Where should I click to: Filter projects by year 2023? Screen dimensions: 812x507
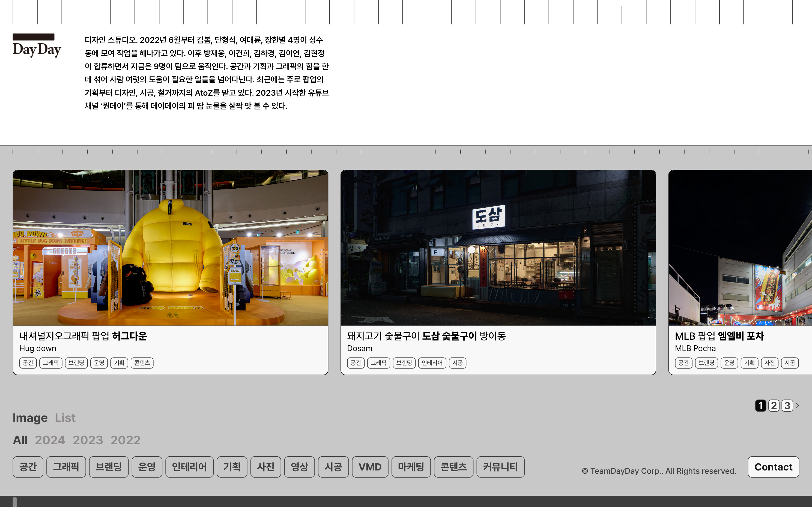coord(88,440)
